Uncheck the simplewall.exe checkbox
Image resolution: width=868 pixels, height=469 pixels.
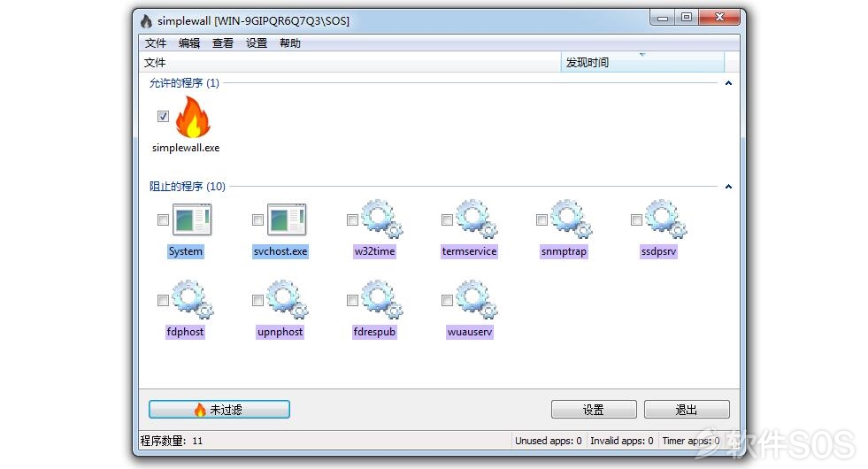[x=163, y=116]
